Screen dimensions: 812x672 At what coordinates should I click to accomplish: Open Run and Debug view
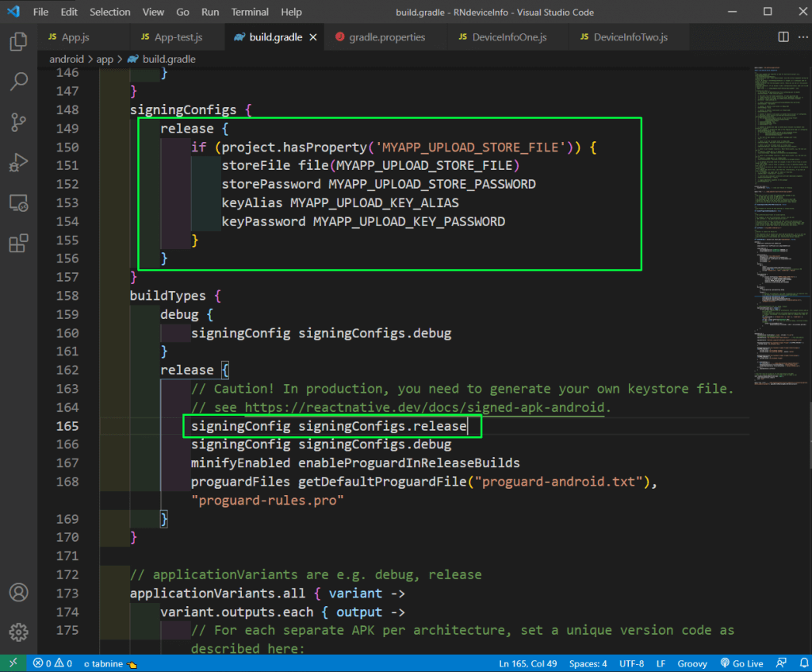point(17,163)
